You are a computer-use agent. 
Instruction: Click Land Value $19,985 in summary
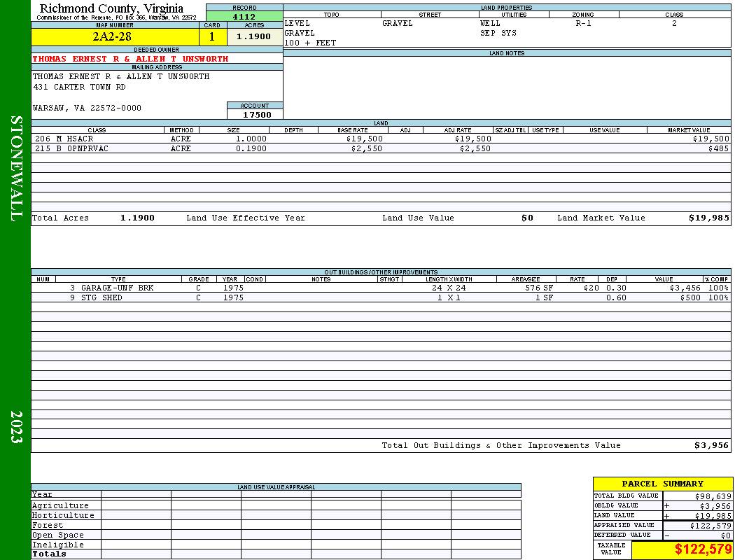713,516
